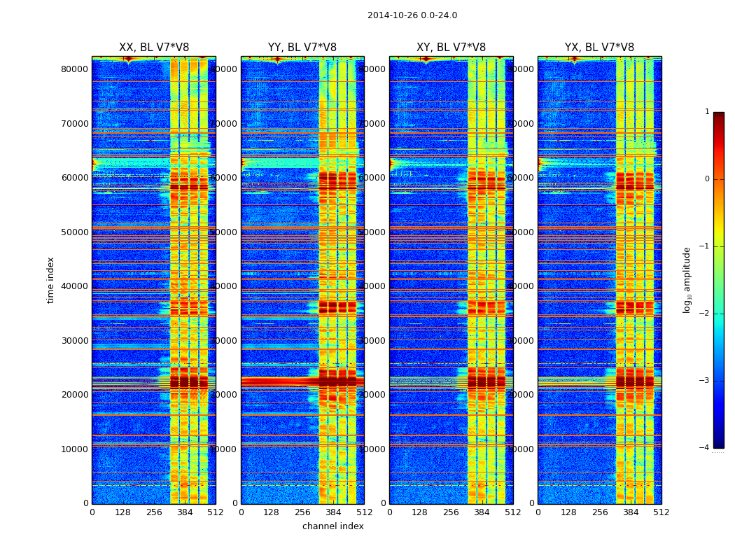
Task: Select the "XY, BL V7*V8" subplot title
Action: pos(451,48)
